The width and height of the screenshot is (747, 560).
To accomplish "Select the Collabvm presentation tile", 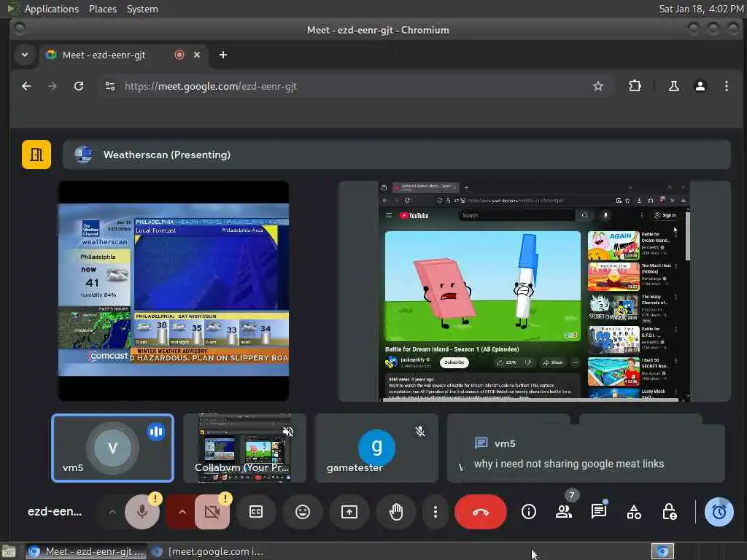I will click(244, 448).
